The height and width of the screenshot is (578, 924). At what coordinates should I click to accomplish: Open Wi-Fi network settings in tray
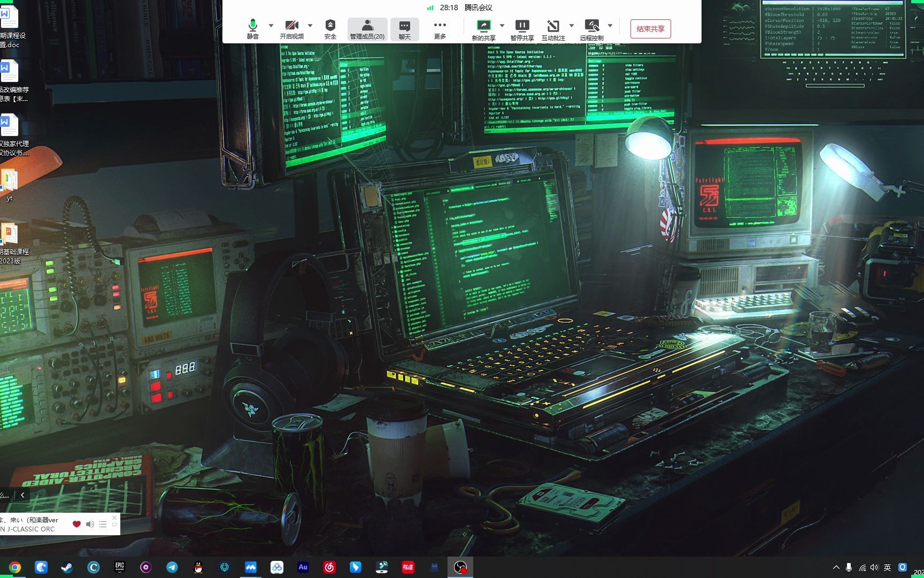[x=862, y=567]
